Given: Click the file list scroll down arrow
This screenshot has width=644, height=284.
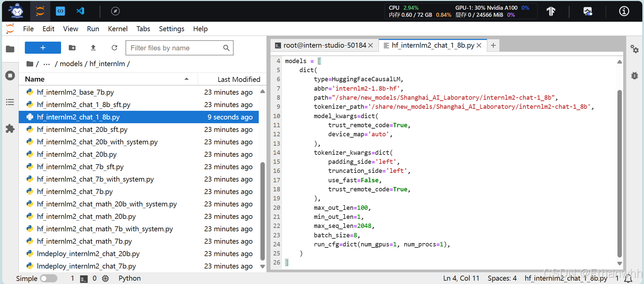Looking at the screenshot, I should [263, 267].
